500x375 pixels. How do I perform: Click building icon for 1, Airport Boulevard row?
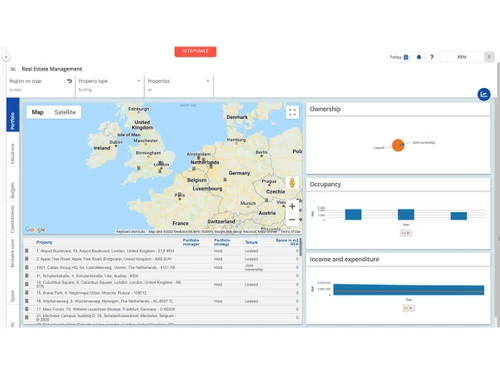coord(27,251)
